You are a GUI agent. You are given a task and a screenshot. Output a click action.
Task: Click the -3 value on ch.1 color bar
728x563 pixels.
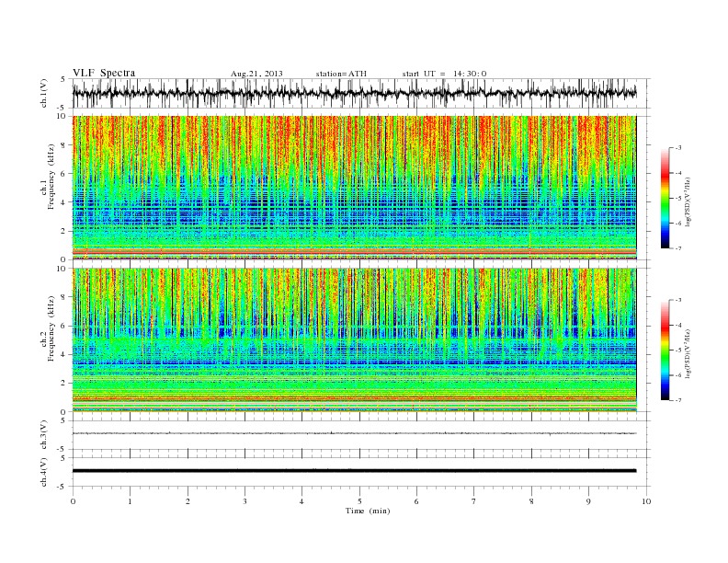click(677, 148)
